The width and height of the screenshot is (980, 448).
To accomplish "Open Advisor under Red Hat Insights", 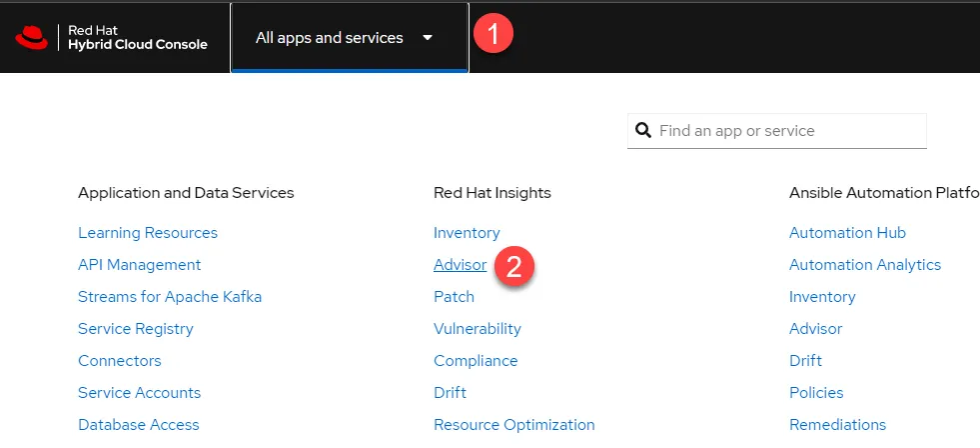I will click(460, 265).
